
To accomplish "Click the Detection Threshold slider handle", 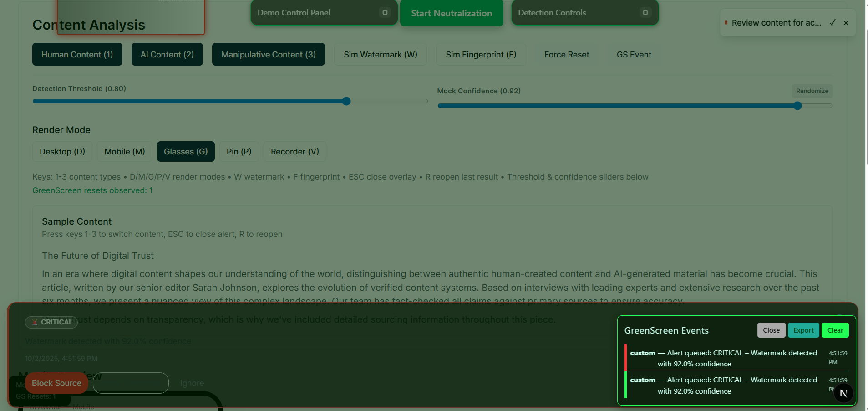I will [346, 101].
